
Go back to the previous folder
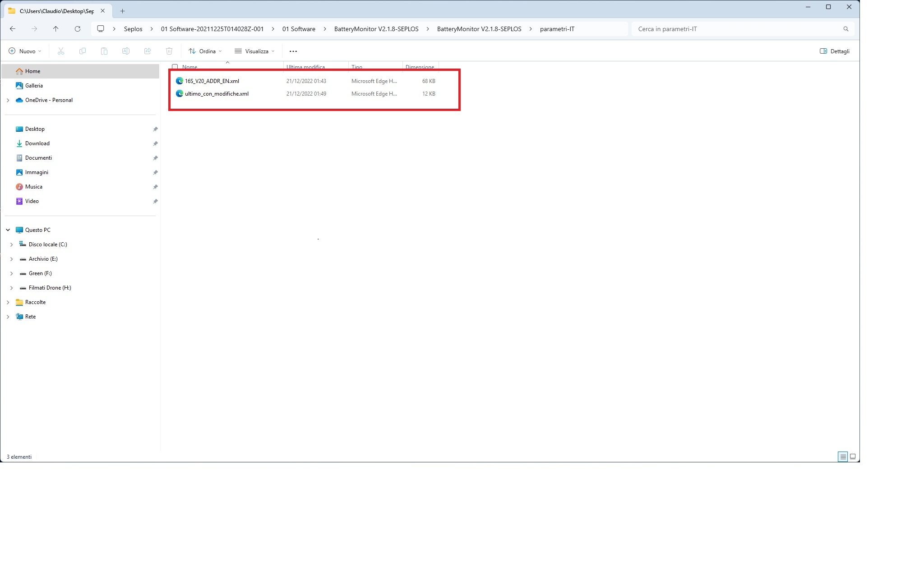[x=13, y=29]
